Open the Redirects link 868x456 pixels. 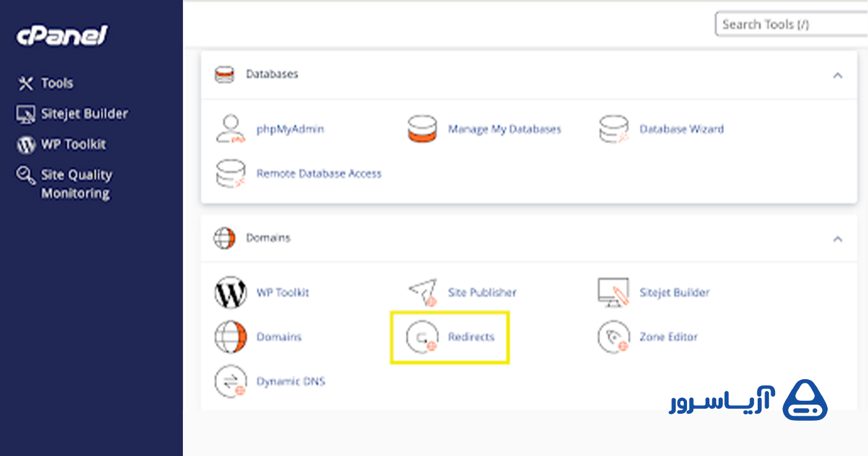click(x=471, y=337)
